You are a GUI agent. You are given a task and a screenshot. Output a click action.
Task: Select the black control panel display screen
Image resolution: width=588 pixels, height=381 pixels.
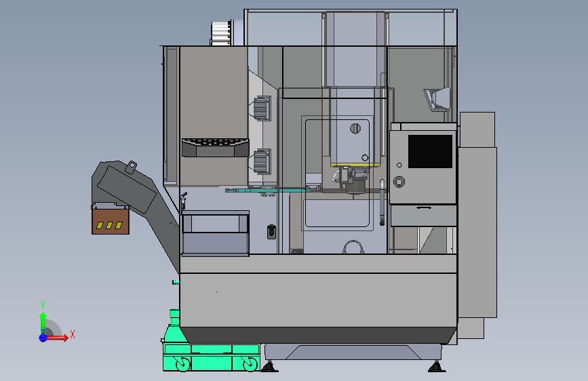coord(430,151)
